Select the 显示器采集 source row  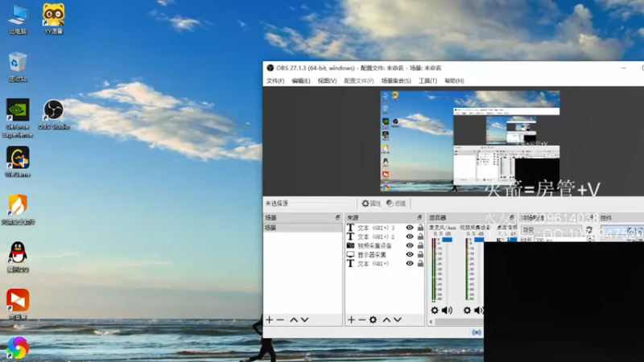[385, 254]
